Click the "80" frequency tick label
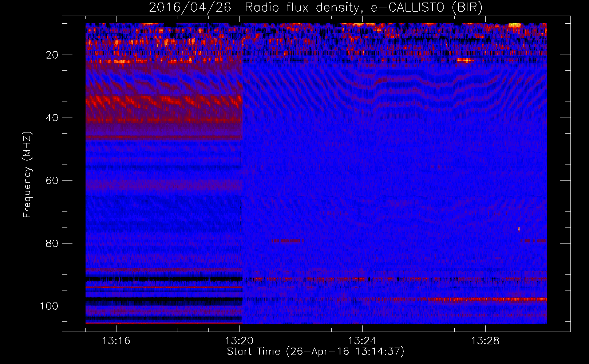This screenshot has height=364, width=589. tap(52, 244)
